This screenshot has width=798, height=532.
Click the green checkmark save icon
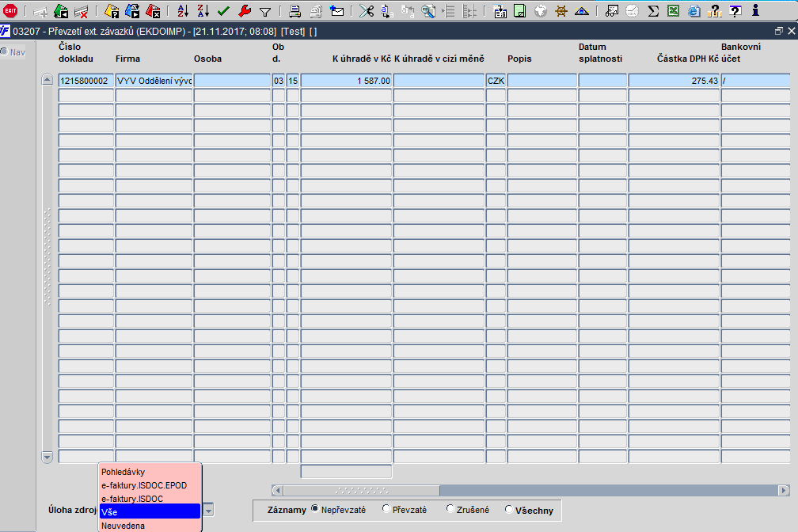[223, 11]
